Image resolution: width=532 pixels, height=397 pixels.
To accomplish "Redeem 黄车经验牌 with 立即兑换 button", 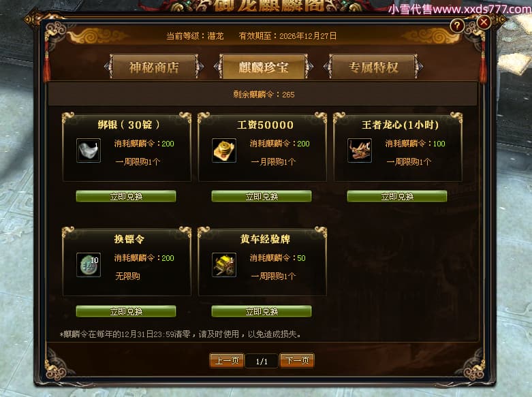I will coord(262,311).
